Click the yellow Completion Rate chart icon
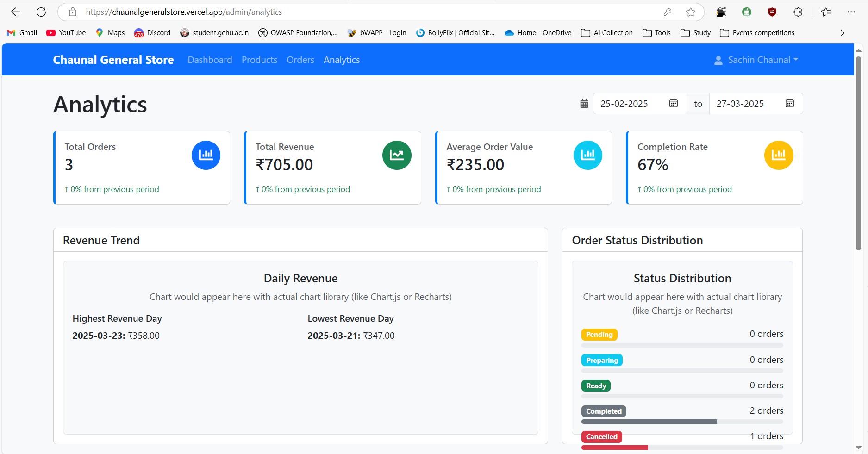The height and width of the screenshot is (454, 868). click(x=778, y=155)
